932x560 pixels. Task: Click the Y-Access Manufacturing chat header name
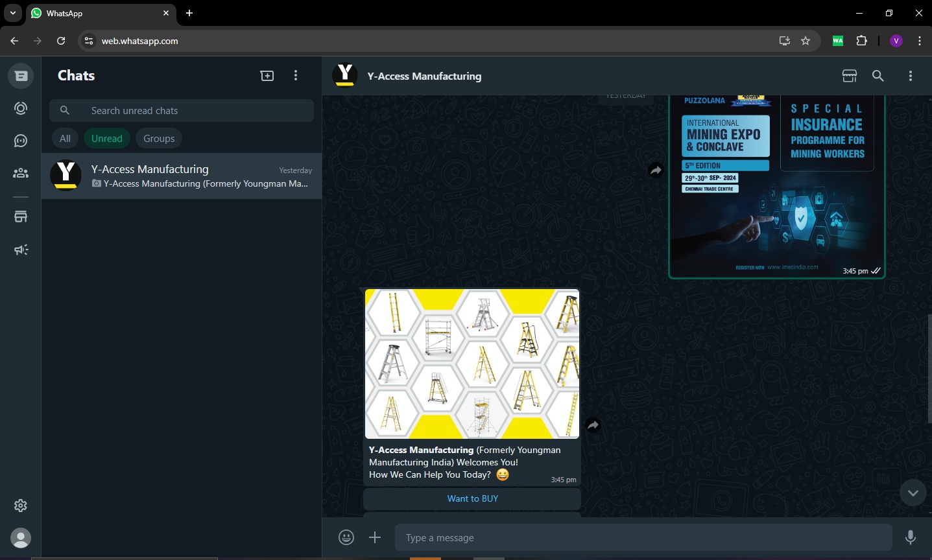pyautogui.click(x=424, y=76)
